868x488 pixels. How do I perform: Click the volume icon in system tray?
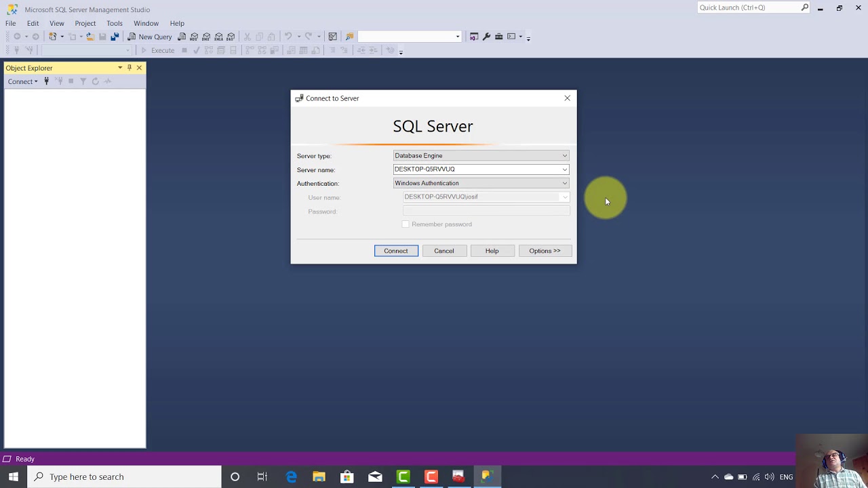pos(770,477)
